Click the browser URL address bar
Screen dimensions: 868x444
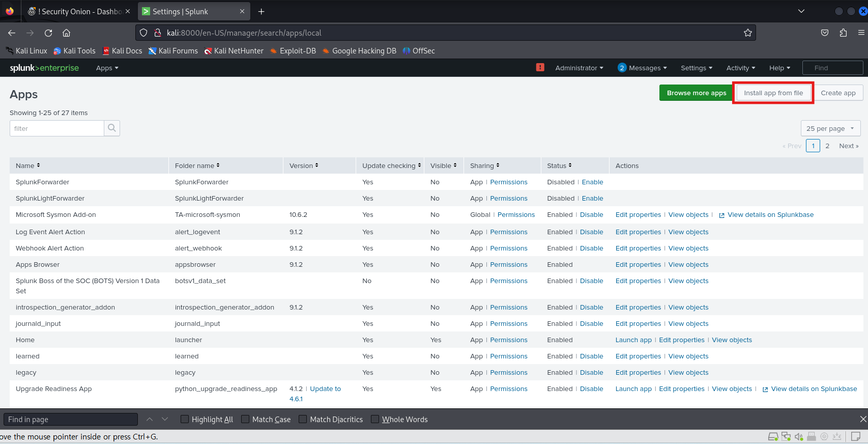(x=445, y=33)
